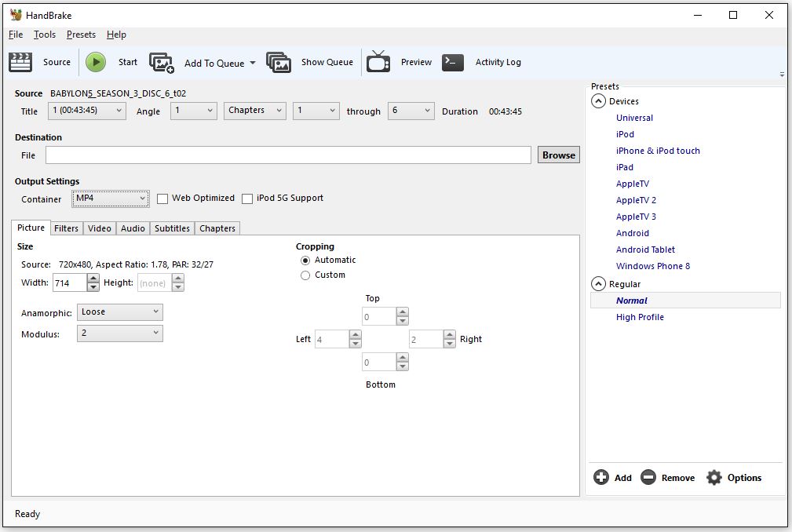This screenshot has width=792, height=532.
Task: Collapse the Devices presets group
Action: 598,101
